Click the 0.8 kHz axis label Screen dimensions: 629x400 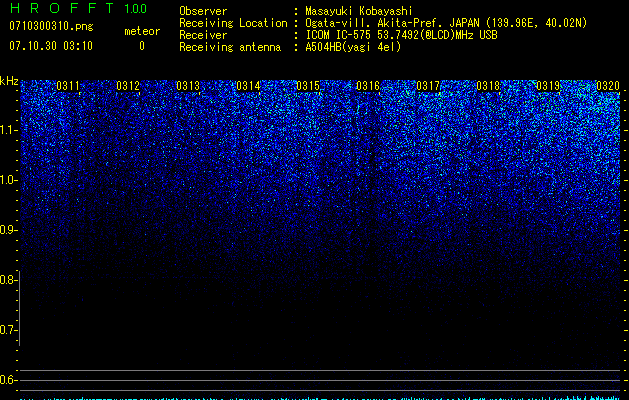click(x=9, y=280)
